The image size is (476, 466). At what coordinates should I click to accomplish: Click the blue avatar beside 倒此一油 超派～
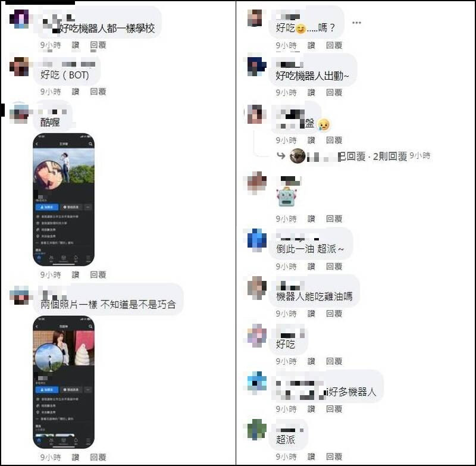tap(257, 240)
